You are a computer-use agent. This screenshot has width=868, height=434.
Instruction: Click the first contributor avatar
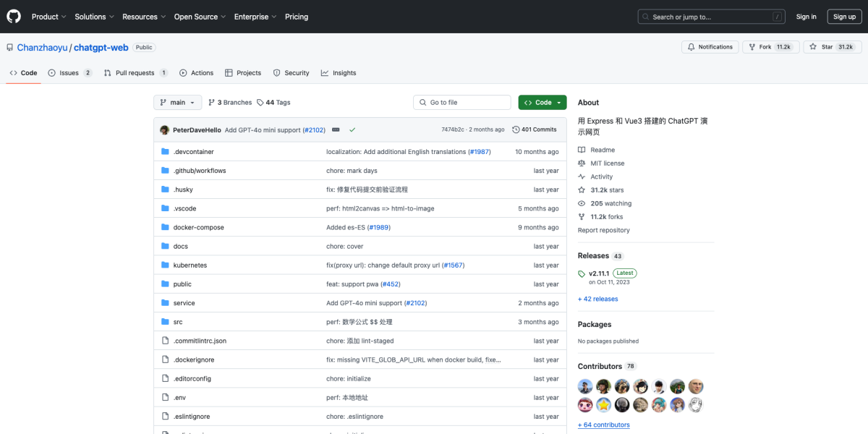pyautogui.click(x=585, y=386)
